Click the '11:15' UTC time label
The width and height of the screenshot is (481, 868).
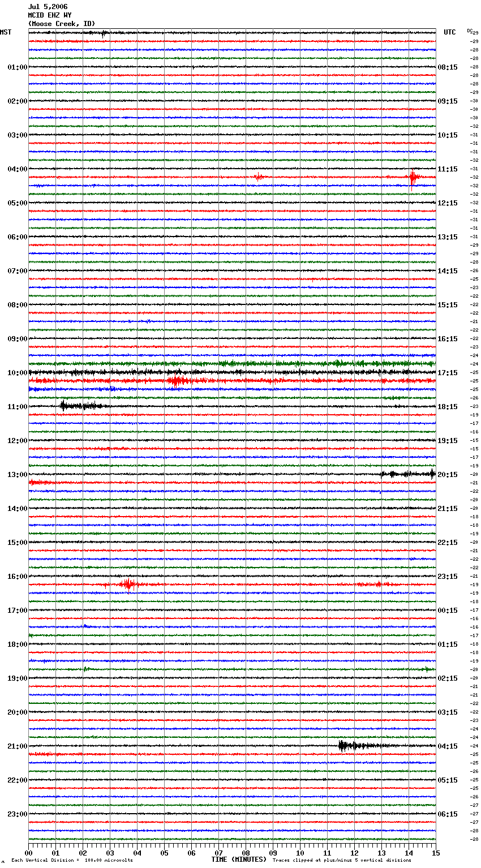(448, 169)
